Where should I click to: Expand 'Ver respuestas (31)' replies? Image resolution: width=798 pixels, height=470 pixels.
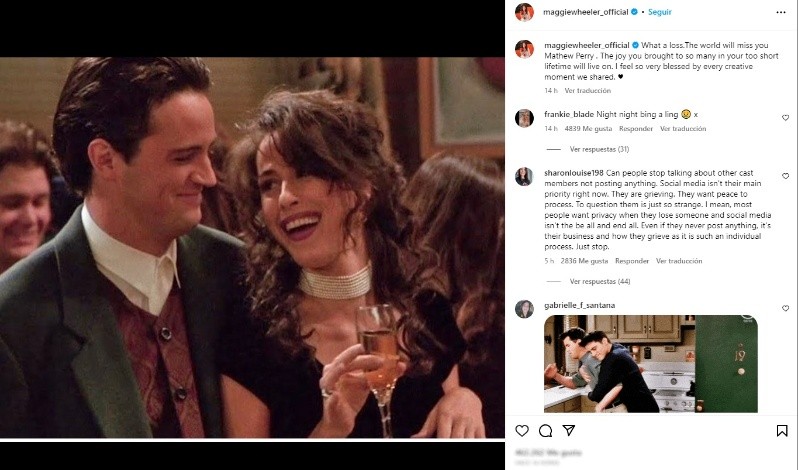(599, 149)
